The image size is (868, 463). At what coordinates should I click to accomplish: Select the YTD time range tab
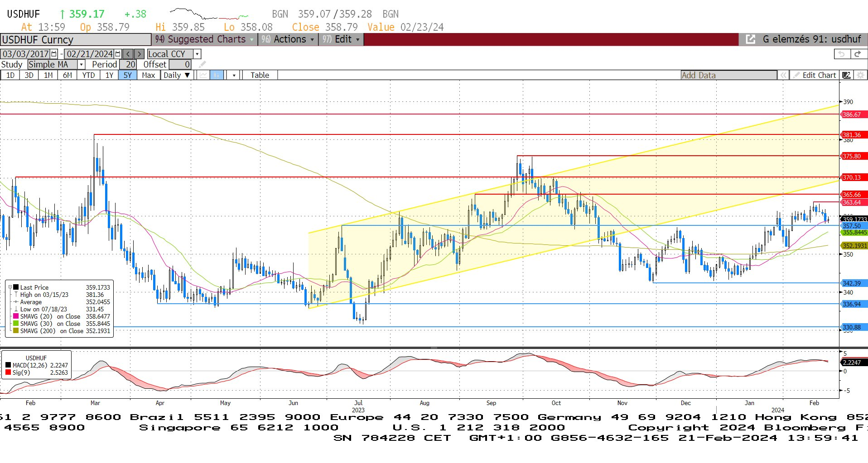coord(88,75)
